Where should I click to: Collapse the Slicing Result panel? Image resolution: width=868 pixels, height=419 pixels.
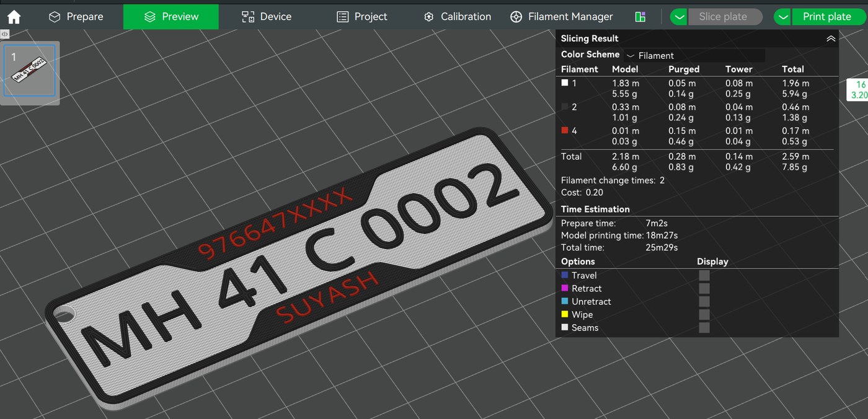click(x=831, y=38)
